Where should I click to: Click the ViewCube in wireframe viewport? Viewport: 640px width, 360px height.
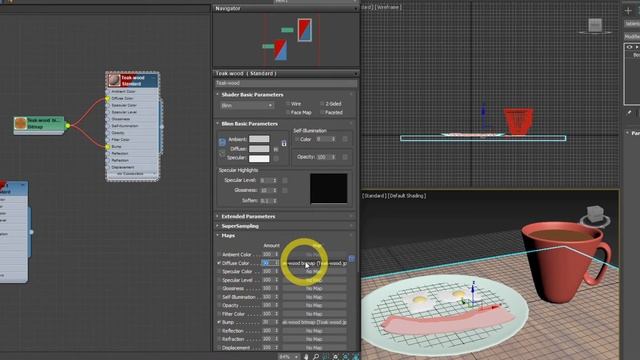[595, 26]
